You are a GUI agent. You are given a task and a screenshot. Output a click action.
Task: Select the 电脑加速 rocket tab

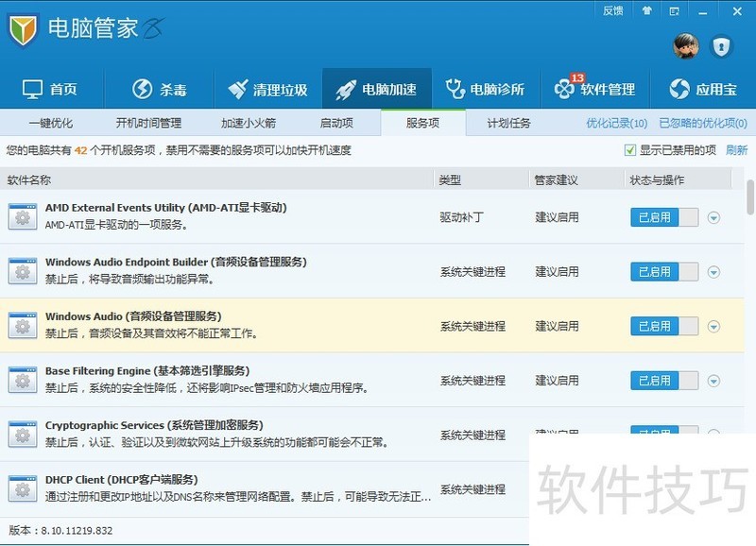pyautogui.click(x=376, y=89)
